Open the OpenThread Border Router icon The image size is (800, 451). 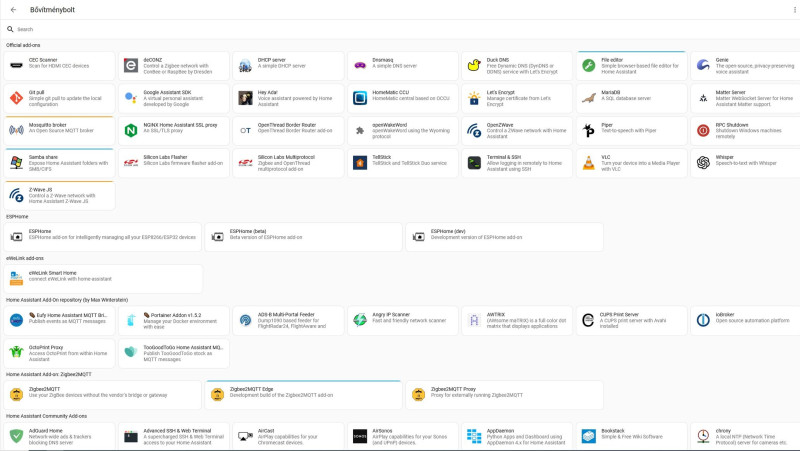point(245,131)
